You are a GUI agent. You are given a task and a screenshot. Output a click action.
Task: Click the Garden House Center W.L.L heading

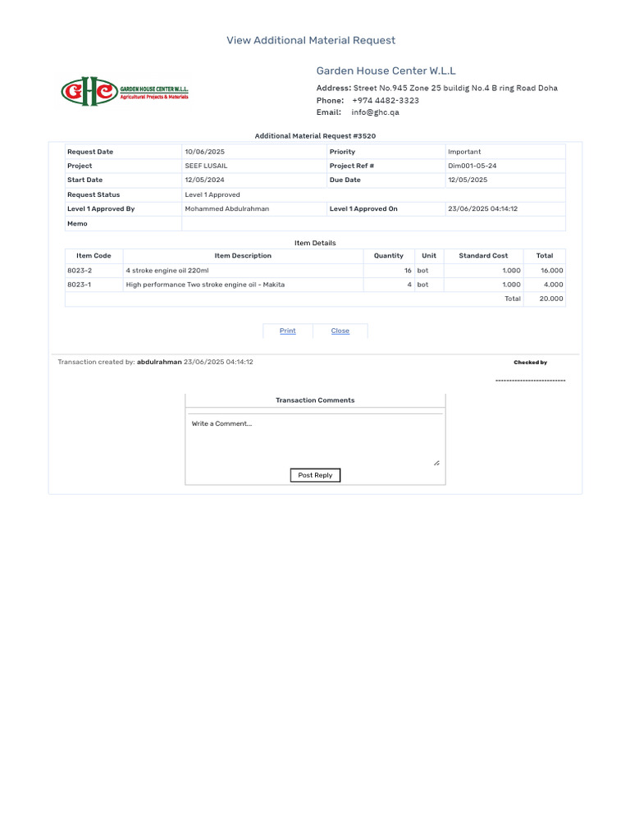386,71
